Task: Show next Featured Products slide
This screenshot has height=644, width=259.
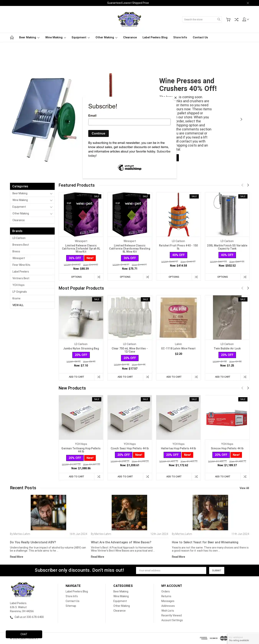Action: (248, 185)
